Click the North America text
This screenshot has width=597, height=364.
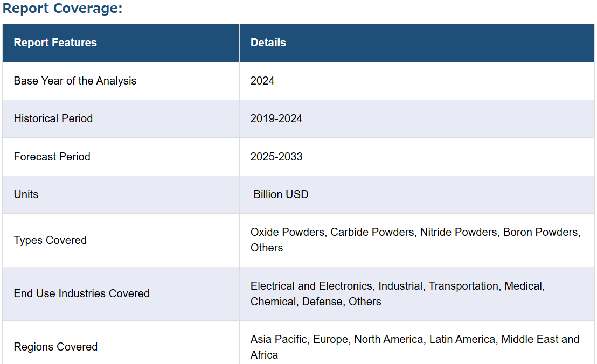388,339
